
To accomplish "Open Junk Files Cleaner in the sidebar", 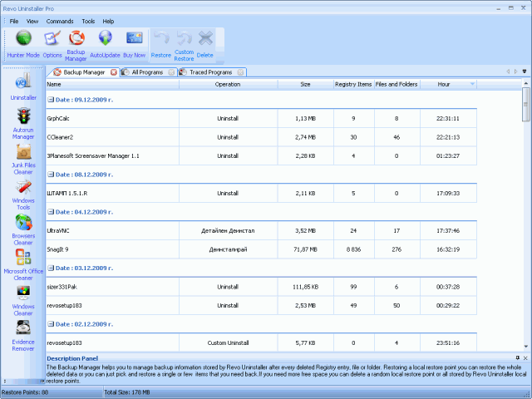I will [x=23, y=159].
